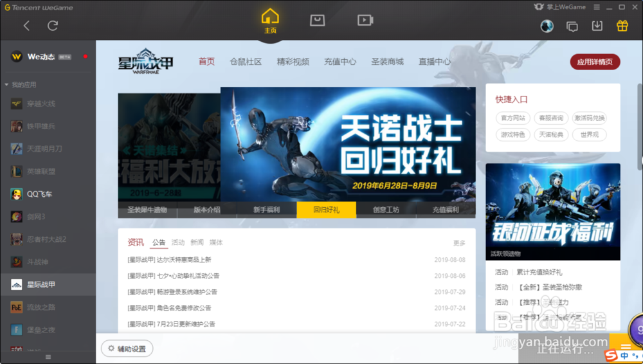
Task: Collapse the 我的应用 section arrow
Action: click(x=6, y=85)
